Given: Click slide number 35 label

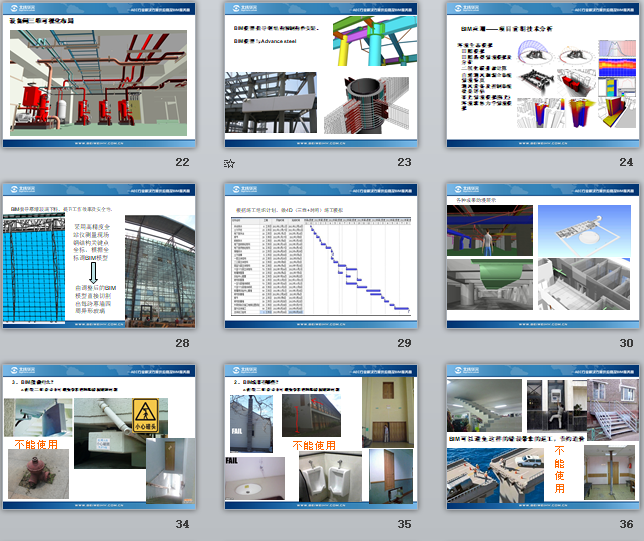Looking at the screenshot, I should pos(404,524).
